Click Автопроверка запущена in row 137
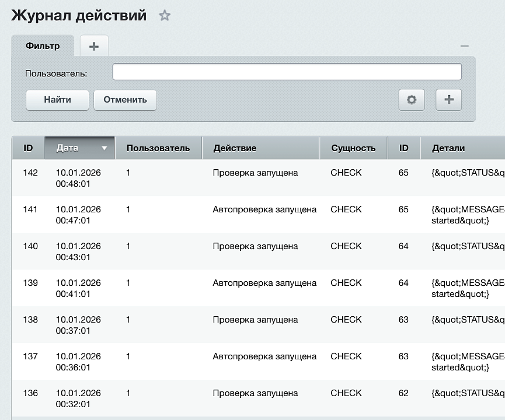505x420 pixels. [264, 356]
